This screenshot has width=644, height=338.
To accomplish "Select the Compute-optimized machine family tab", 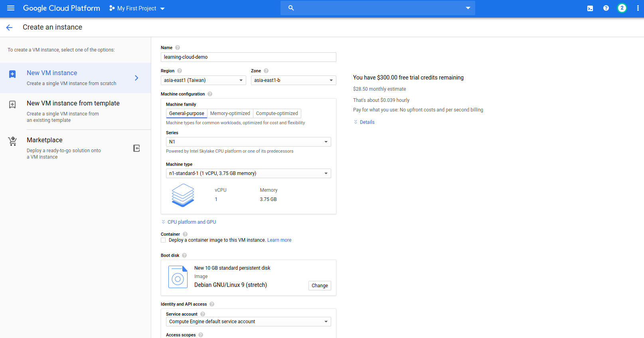I will point(277,113).
